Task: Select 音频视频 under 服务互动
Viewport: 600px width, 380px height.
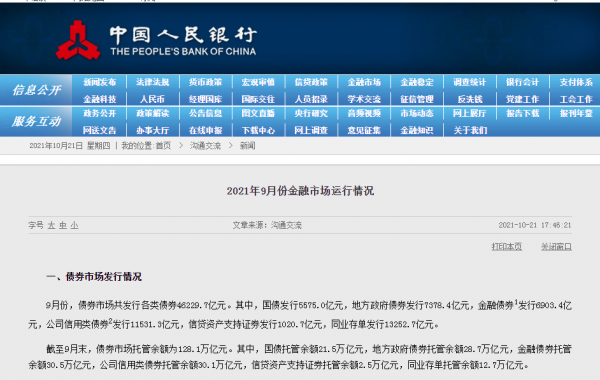Action: pos(364,113)
